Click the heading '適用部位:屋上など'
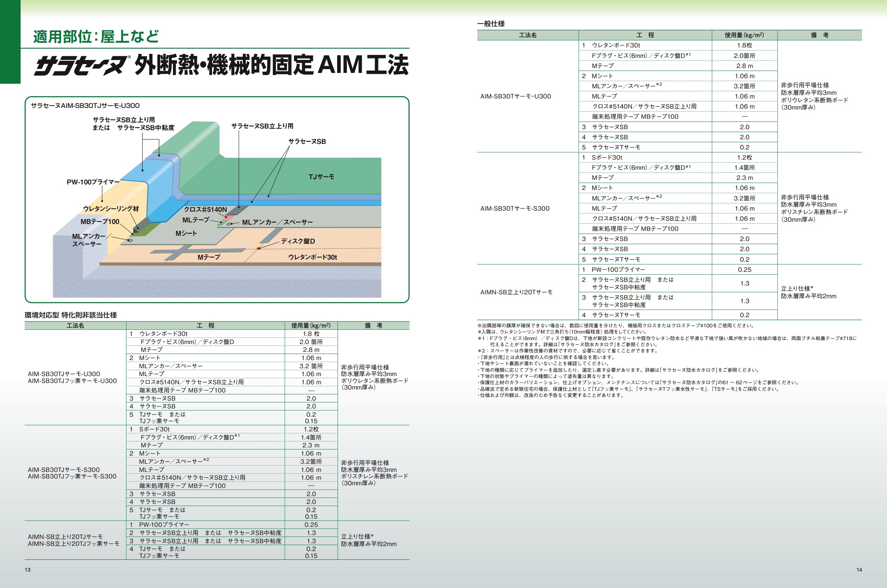The image size is (887, 588). 96,36
